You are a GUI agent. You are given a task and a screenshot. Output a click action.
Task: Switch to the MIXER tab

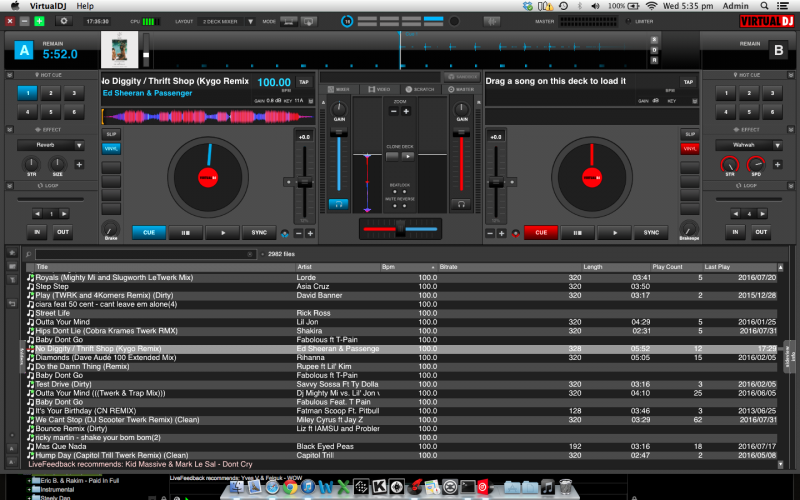[x=339, y=89]
